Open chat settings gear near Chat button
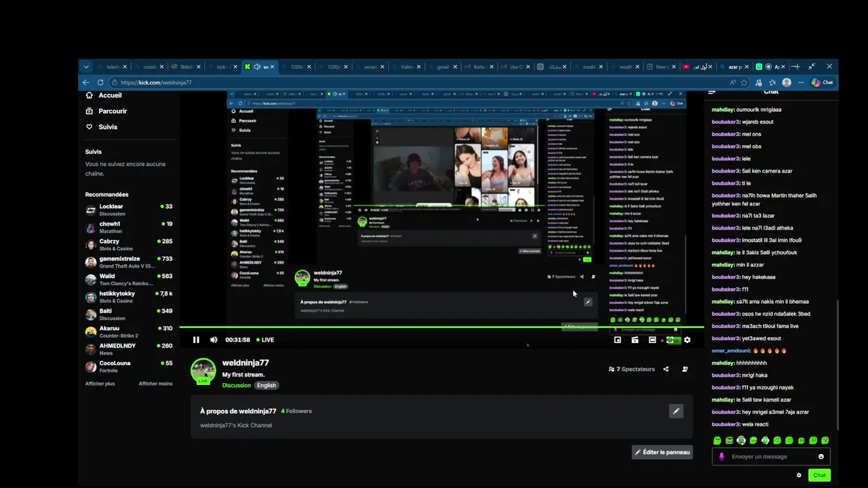The height and width of the screenshot is (488, 868). 799,475
